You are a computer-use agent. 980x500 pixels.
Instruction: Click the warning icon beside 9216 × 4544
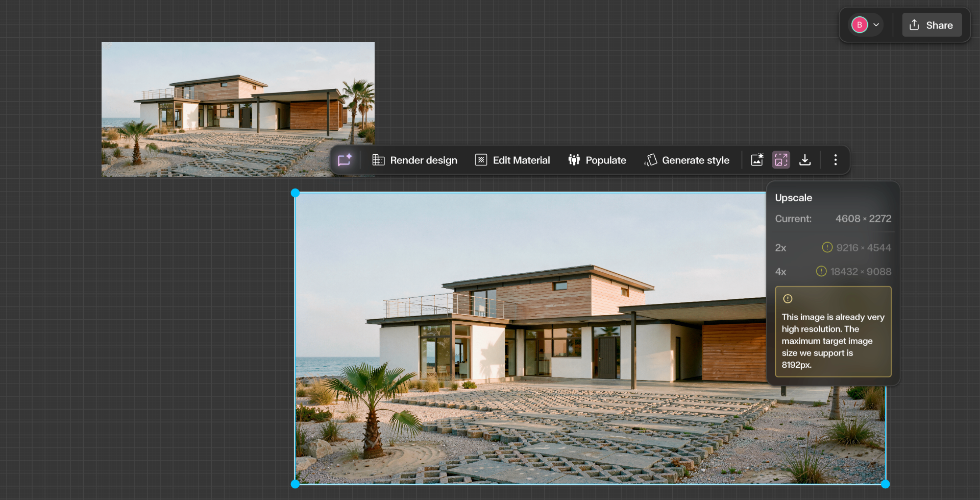point(827,247)
